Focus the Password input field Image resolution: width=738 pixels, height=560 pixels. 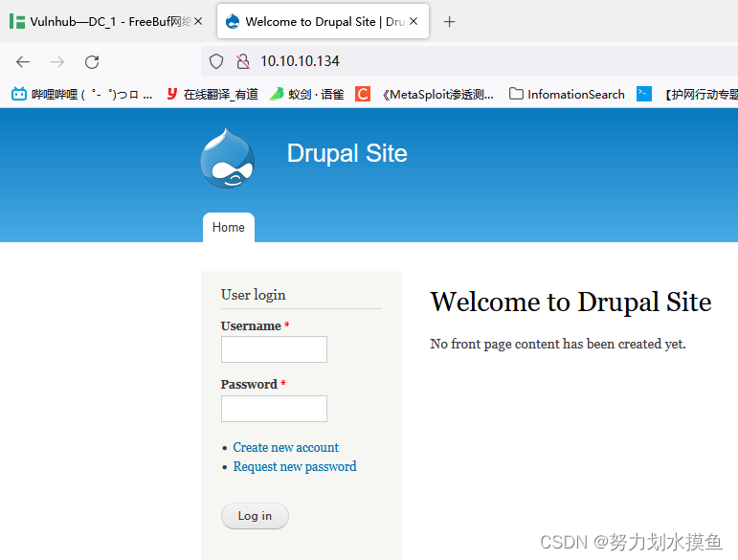coord(274,409)
